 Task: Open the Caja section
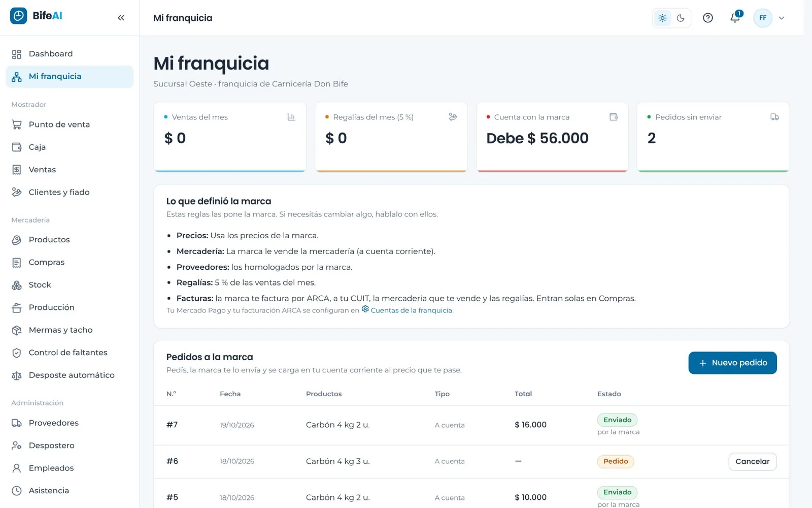70,147
